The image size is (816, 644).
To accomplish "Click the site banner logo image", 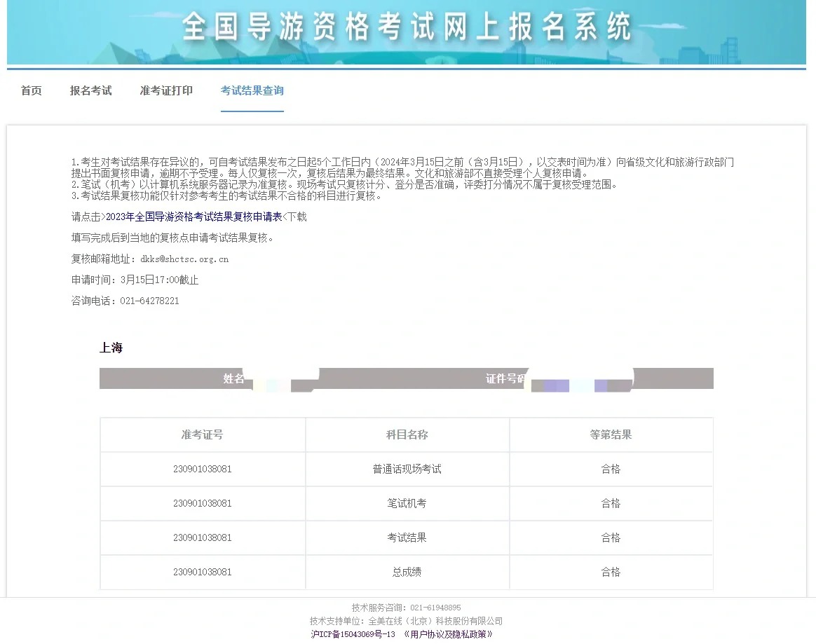I will 408,32.
